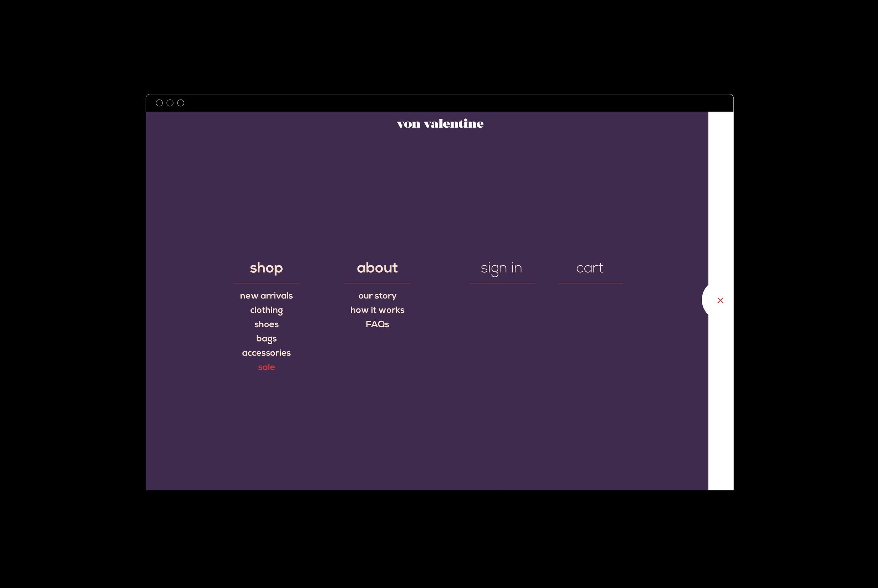Expand the shop dropdown subcategories

coord(266,267)
